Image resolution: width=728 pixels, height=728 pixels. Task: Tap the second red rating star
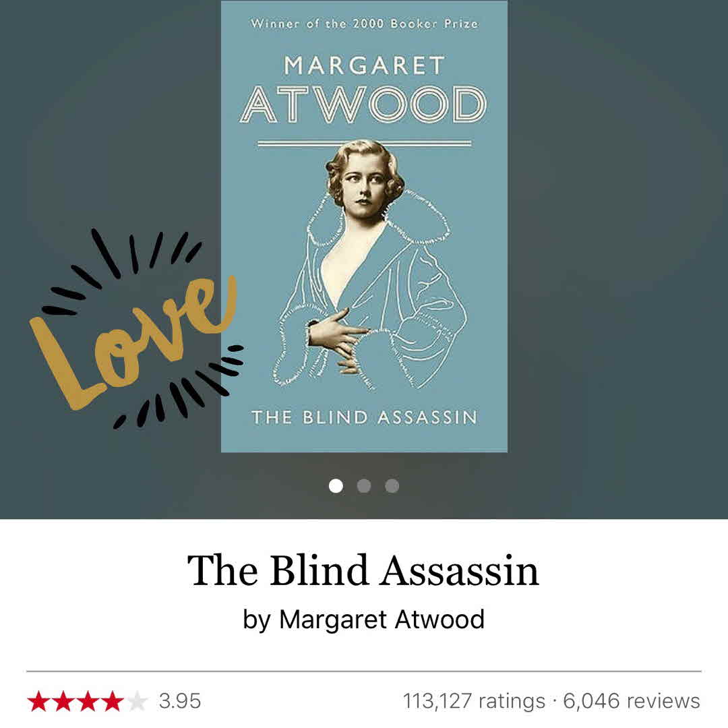(x=63, y=701)
